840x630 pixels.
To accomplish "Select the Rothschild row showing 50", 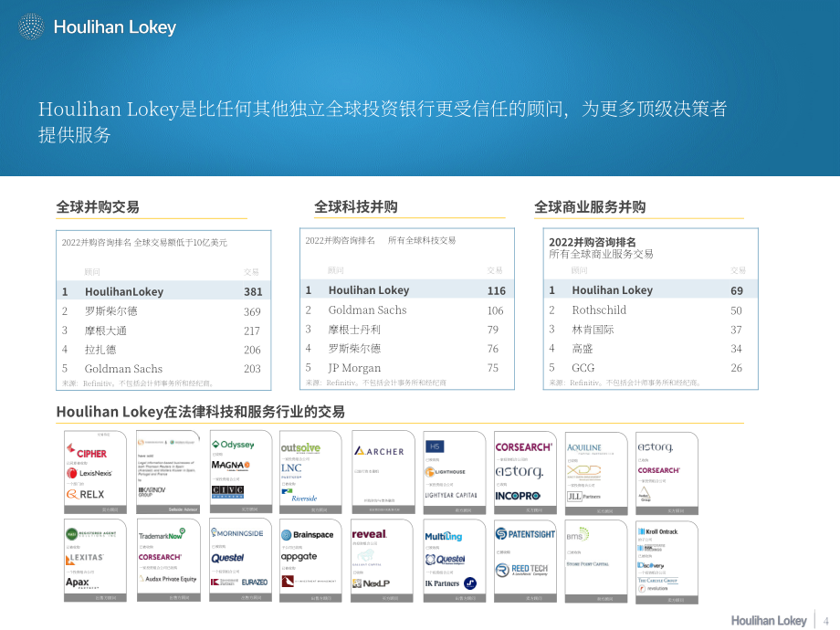I will pos(651,310).
